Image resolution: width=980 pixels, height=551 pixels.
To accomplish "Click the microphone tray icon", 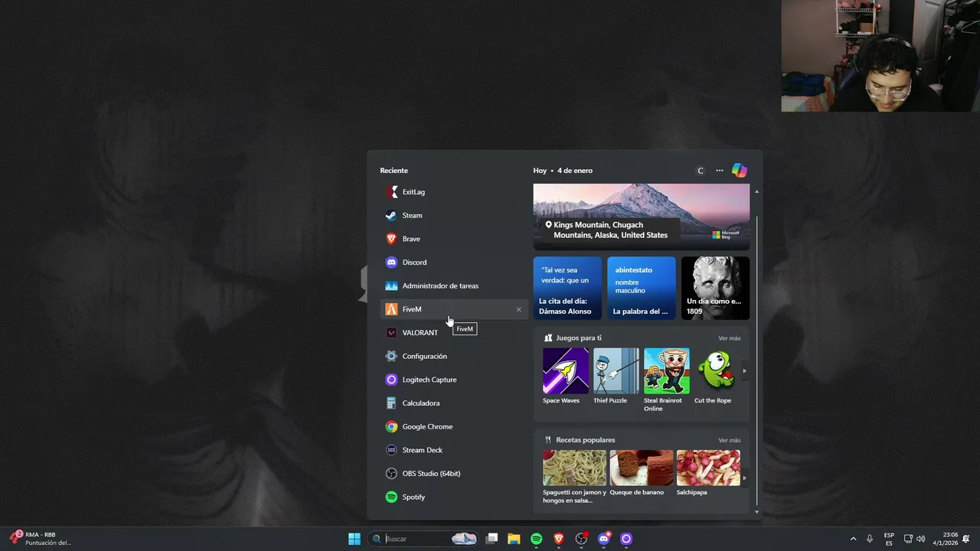I will tap(870, 539).
